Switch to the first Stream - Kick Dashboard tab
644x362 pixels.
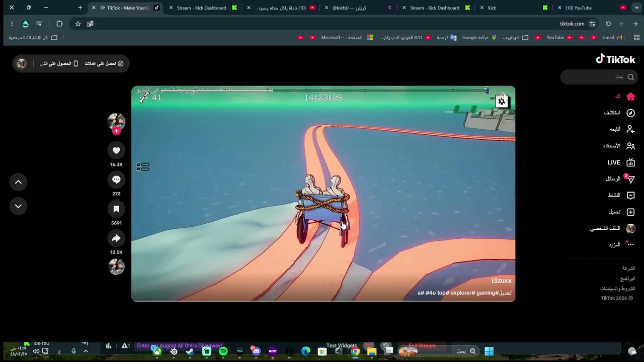201,8
